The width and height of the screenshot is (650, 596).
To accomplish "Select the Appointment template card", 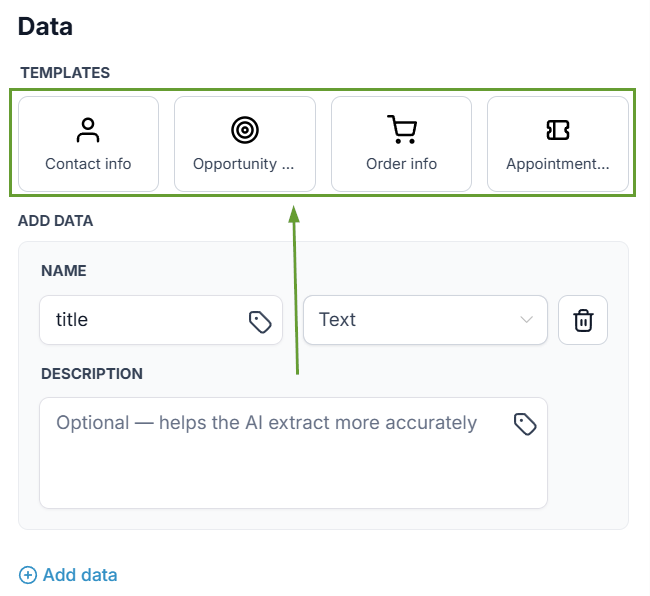I will pyautogui.click(x=558, y=144).
